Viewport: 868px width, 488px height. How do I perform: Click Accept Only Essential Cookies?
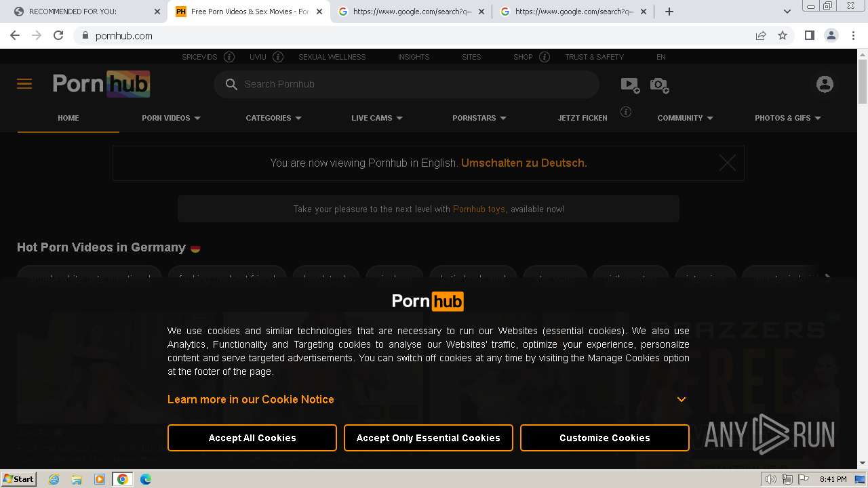coord(429,438)
